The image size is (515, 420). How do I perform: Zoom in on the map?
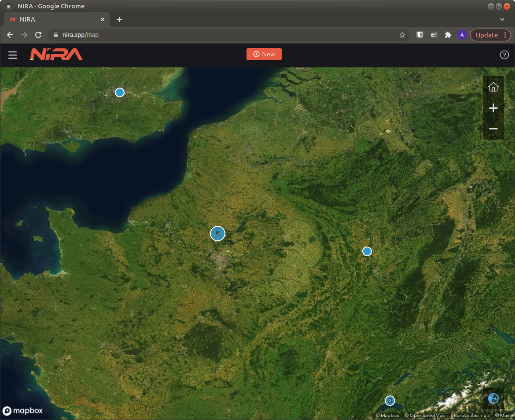pyautogui.click(x=493, y=108)
